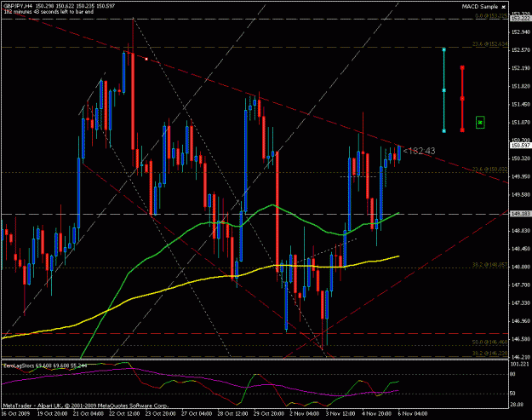The image size is (532, 420).
Task: Click the 149.183 horizontal line price tag
Action: click(x=521, y=214)
